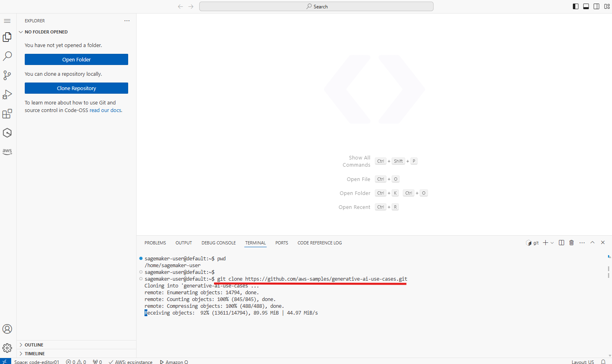
Task: Switch to the Debug Console tab
Action: (x=218, y=243)
